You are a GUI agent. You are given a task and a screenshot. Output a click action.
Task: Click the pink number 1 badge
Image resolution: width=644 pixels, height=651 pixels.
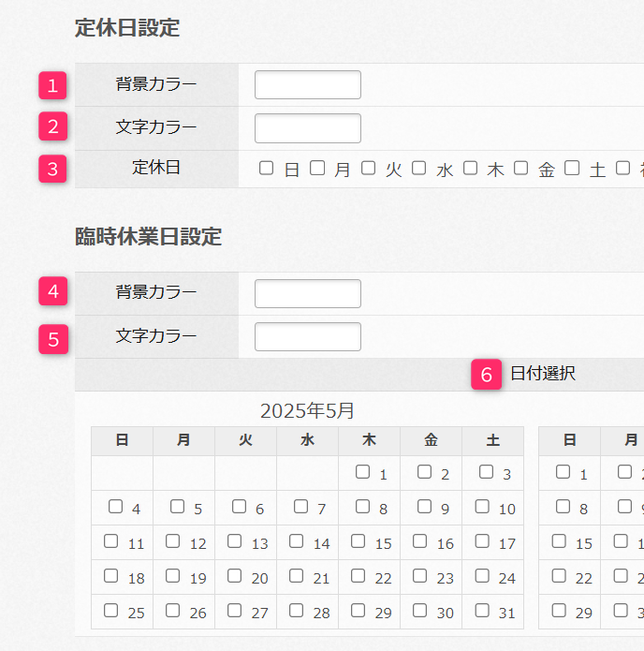53,85
